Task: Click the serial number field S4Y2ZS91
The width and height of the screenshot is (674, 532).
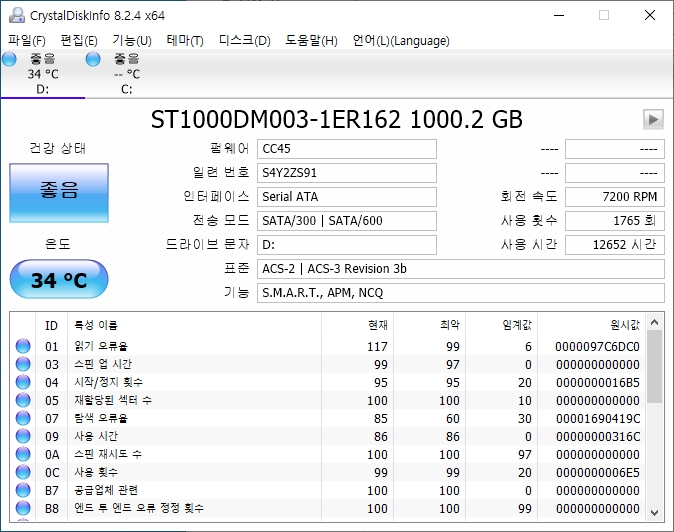Action: click(x=347, y=173)
